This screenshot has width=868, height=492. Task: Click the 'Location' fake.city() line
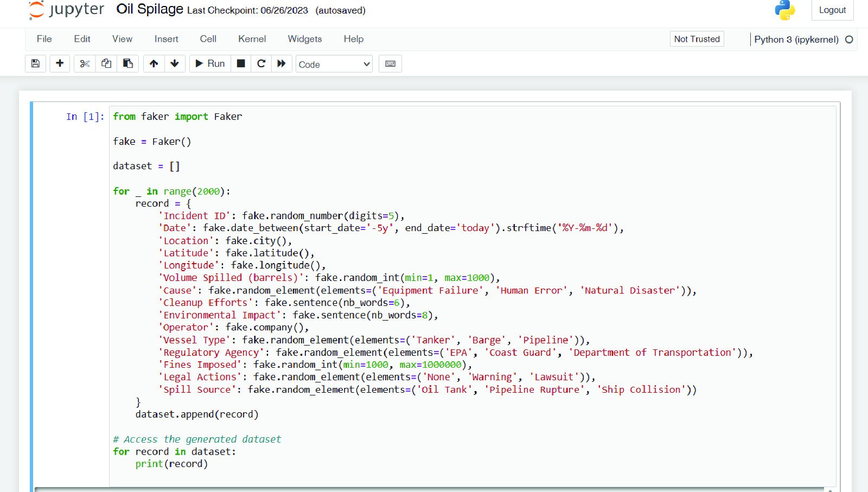(x=225, y=241)
